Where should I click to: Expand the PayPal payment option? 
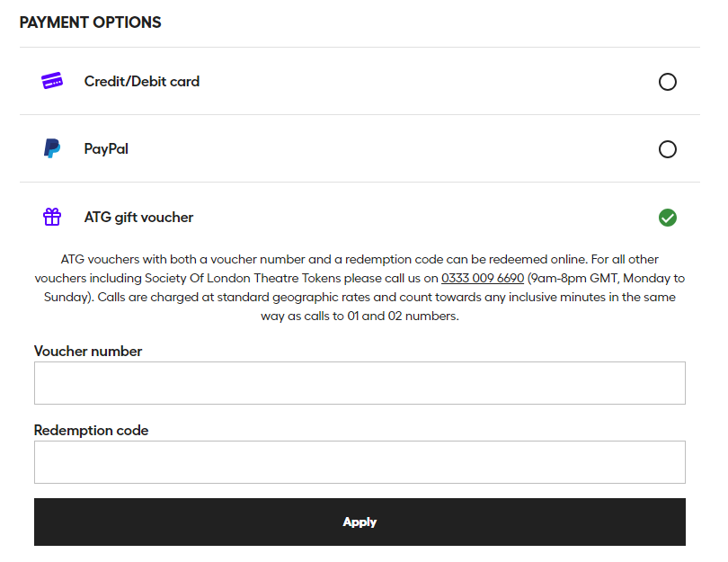point(360,148)
